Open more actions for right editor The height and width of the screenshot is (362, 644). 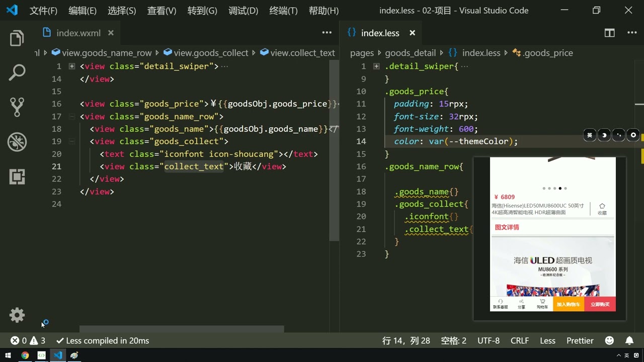pyautogui.click(x=632, y=33)
